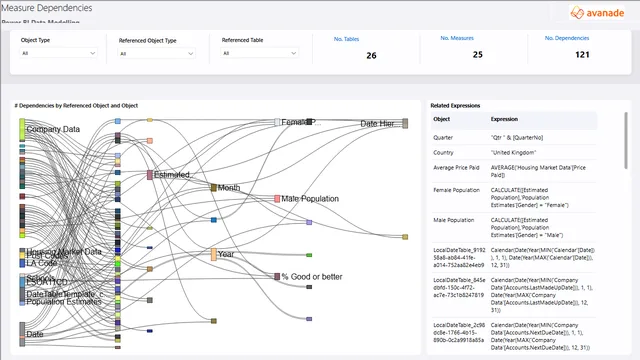
Task: Select the Month node in Sankey chart
Action: (213, 188)
